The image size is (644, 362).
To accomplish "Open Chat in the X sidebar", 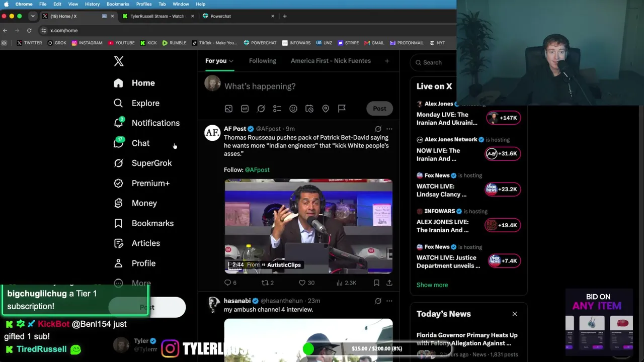I will click(132, 143).
